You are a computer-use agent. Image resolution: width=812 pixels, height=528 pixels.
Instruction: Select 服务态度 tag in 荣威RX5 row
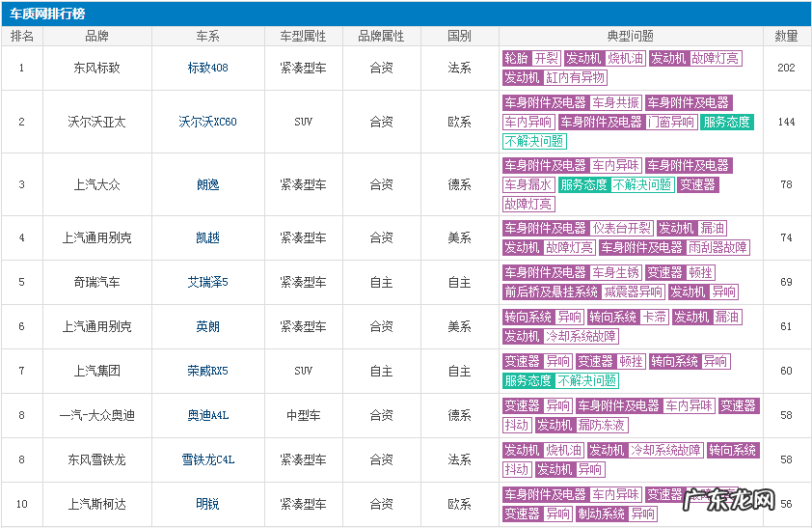(528, 381)
